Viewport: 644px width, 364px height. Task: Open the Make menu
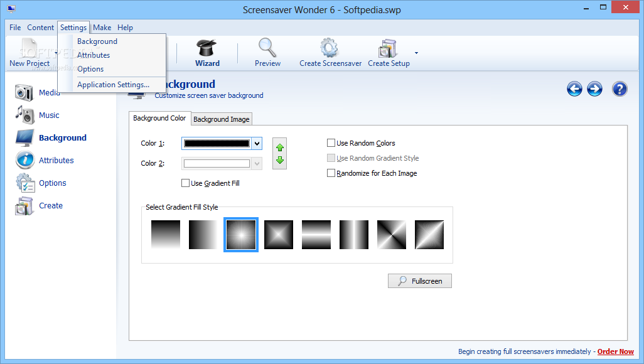click(102, 28)
